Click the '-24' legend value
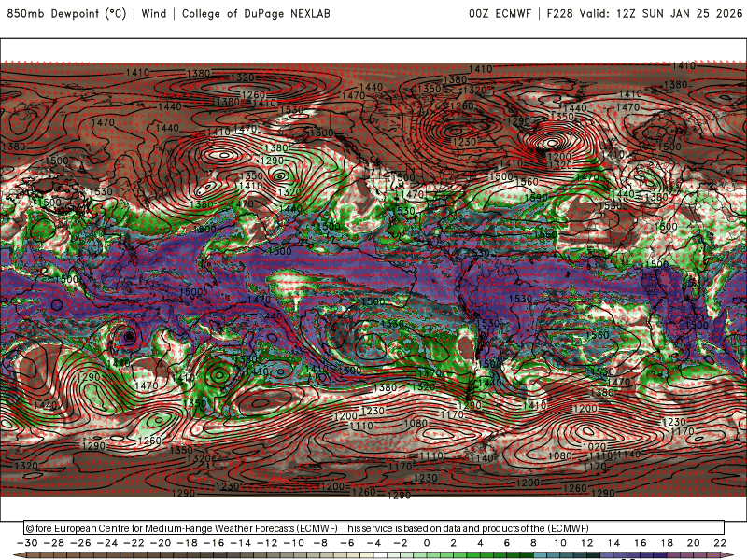Viewport: 747px width, 560px height. coord(106,543)
